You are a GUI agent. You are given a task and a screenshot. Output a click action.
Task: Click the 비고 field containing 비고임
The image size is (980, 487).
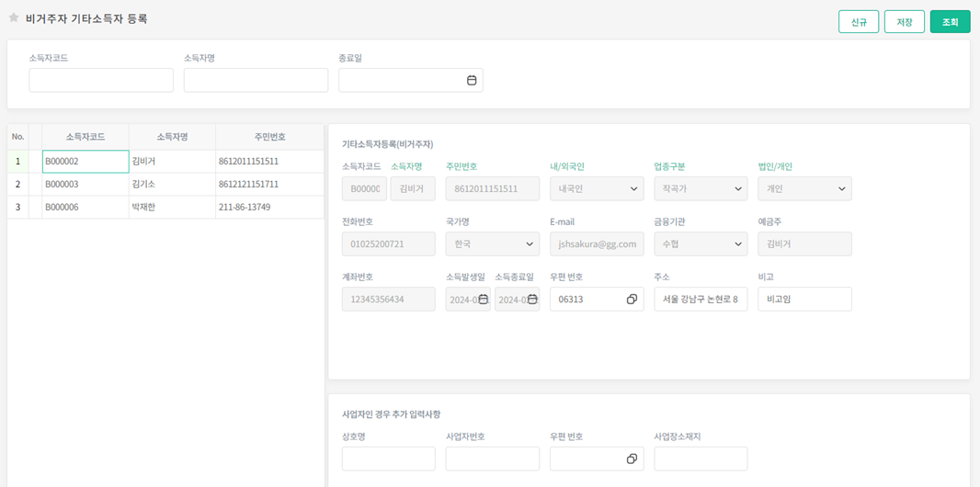(x=804, y=300)
